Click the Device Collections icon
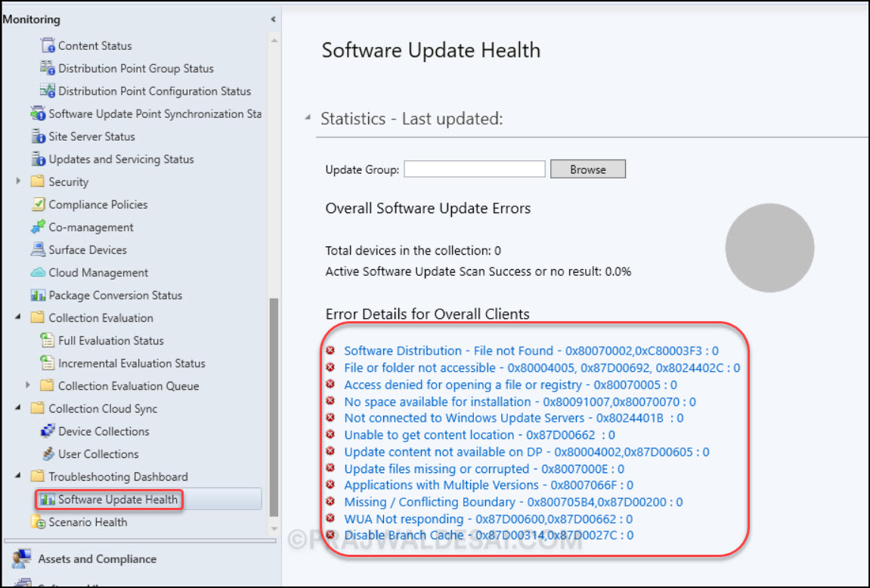 click(48, 431)
